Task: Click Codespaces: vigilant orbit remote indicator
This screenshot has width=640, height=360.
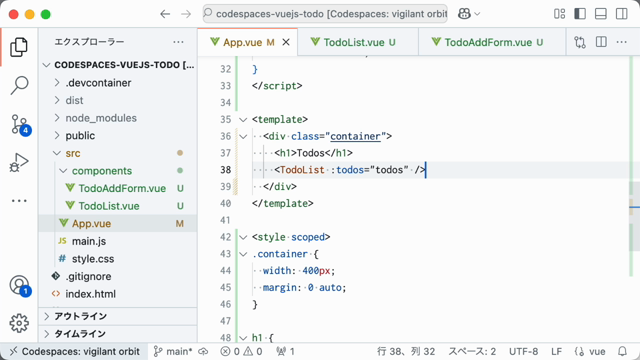Action: click(x=74, y=351)
